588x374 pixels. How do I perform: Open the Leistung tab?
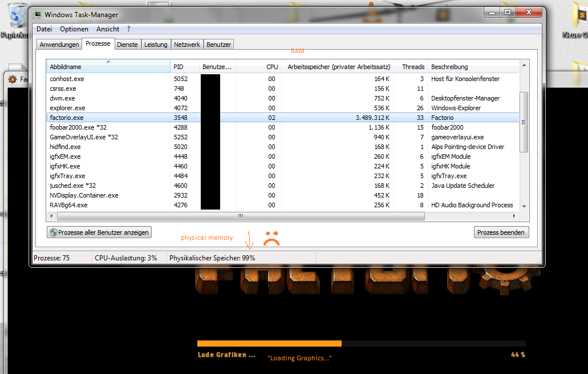(x=156, y=45)
